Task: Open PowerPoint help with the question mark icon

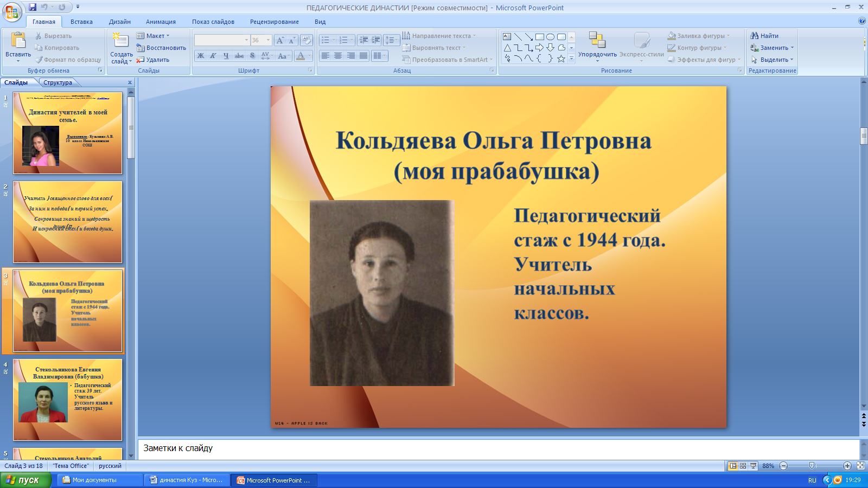Action: [862, 21]
